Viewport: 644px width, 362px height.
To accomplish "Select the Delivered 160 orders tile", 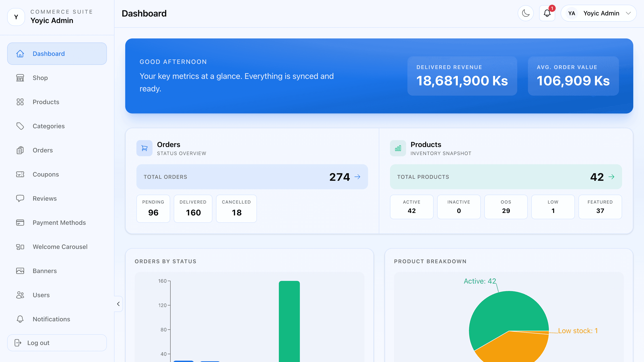I will [x=193, y=209].
